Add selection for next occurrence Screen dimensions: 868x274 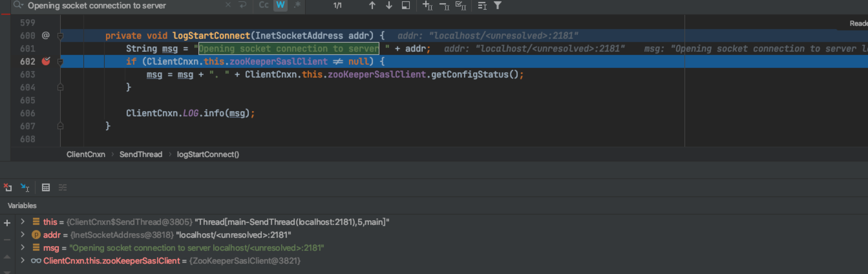[x=427, y=5]
